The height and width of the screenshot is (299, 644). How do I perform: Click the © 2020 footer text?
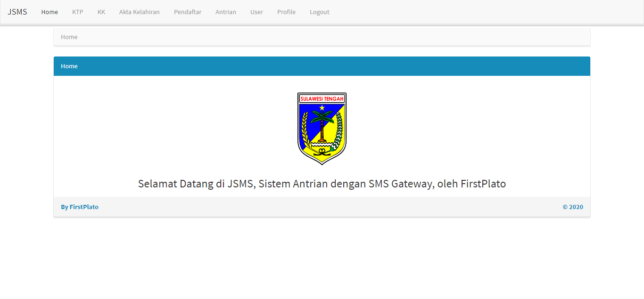click(573, 207)
